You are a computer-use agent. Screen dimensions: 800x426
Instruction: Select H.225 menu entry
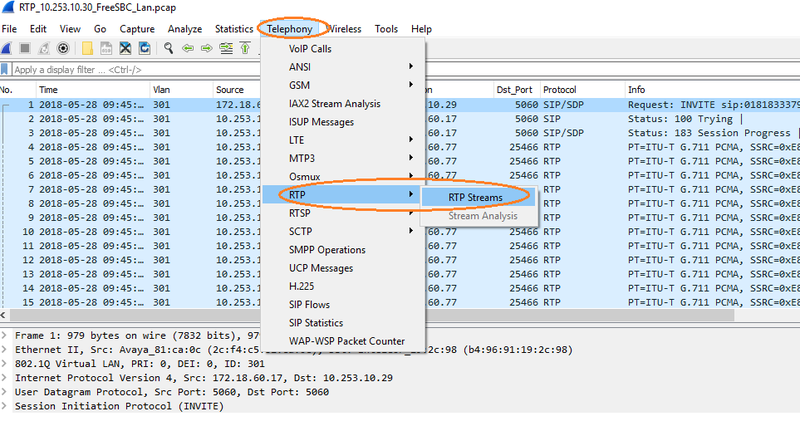343,286
